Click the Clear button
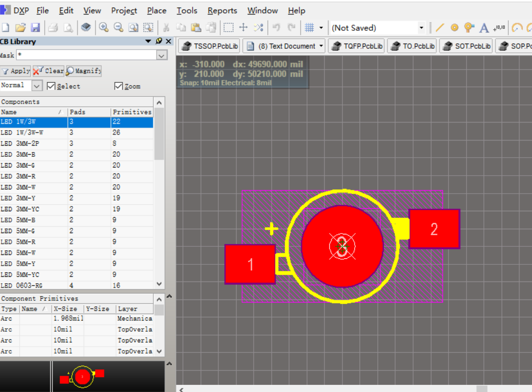The height and width of the screenshot is (392, 532). pyautogui.click(x=48, y=71)
